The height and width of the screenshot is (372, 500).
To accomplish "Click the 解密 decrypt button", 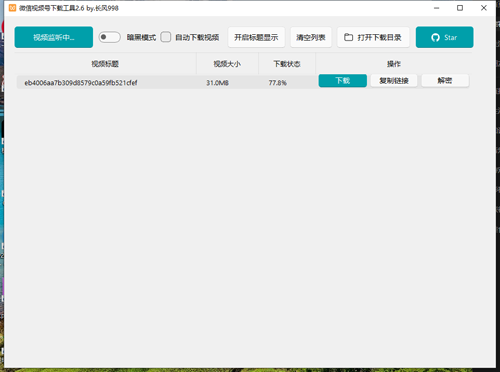I will click(x=445, y=81).
